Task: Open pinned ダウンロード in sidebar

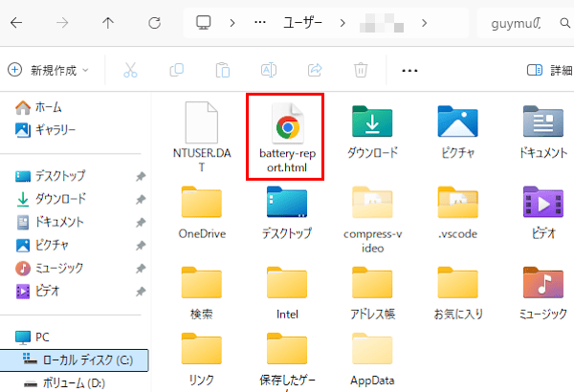Action: point(52,199)
